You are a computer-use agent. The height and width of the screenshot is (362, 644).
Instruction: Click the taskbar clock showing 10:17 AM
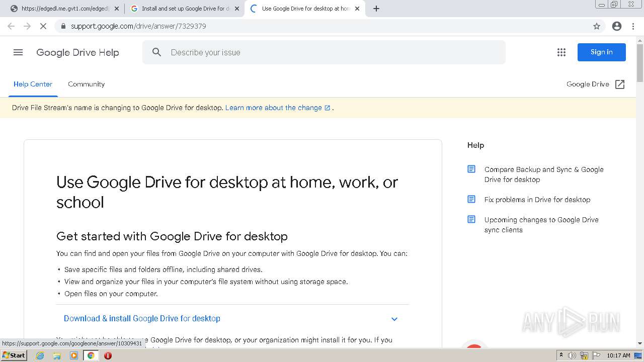tap(618, 355)
